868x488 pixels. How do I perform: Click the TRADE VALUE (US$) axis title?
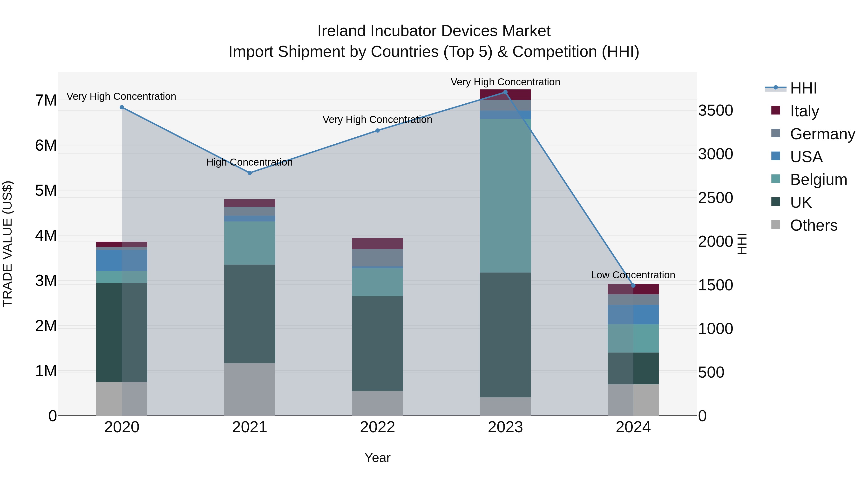coord(7,244)
